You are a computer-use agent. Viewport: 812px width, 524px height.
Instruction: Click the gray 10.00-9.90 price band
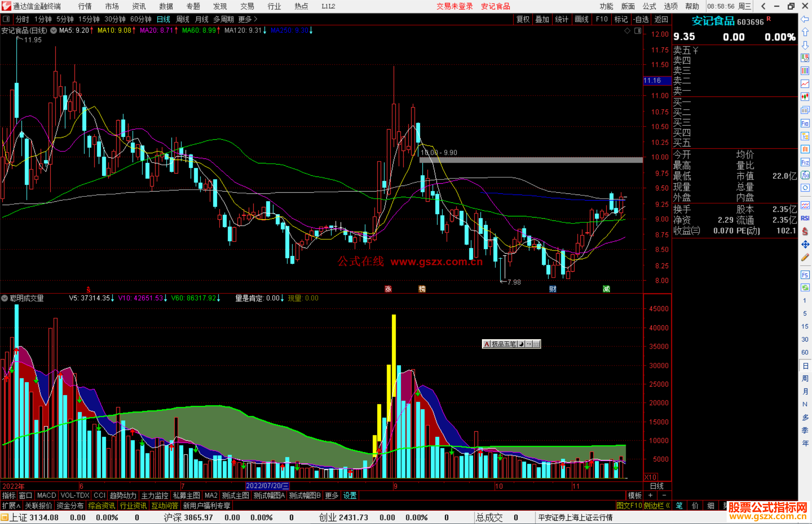pos(531,160)
